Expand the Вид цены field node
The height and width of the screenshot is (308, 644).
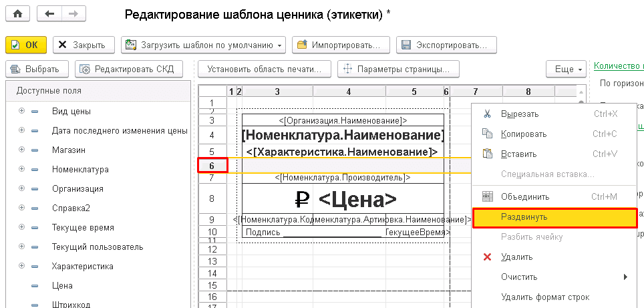click(x=21, y=111)
